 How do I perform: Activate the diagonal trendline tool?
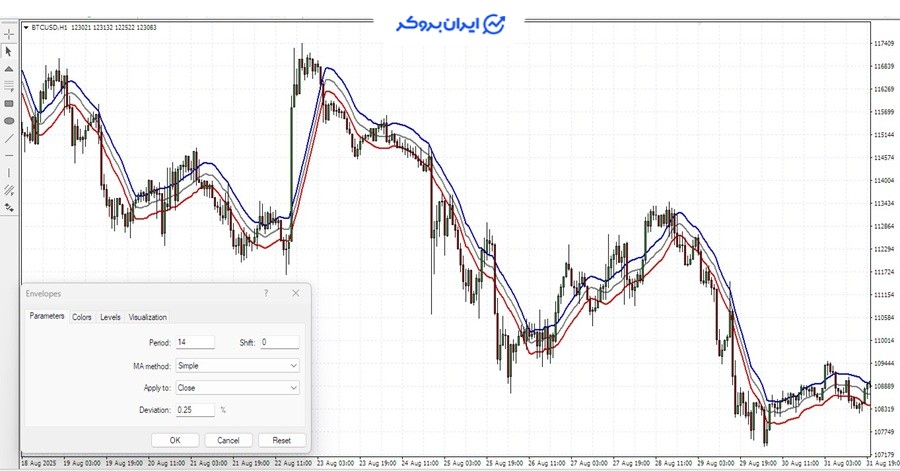click(9, 138)
